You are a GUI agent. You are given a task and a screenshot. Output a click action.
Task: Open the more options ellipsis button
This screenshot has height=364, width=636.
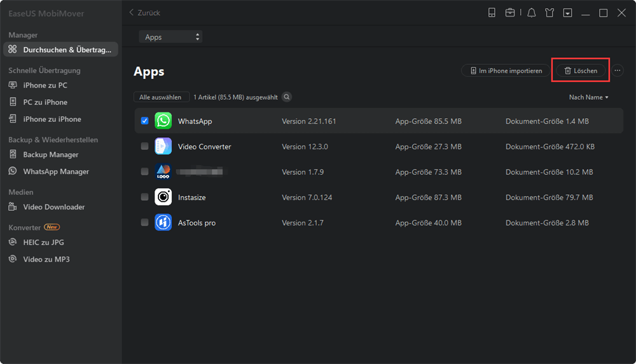618,71
